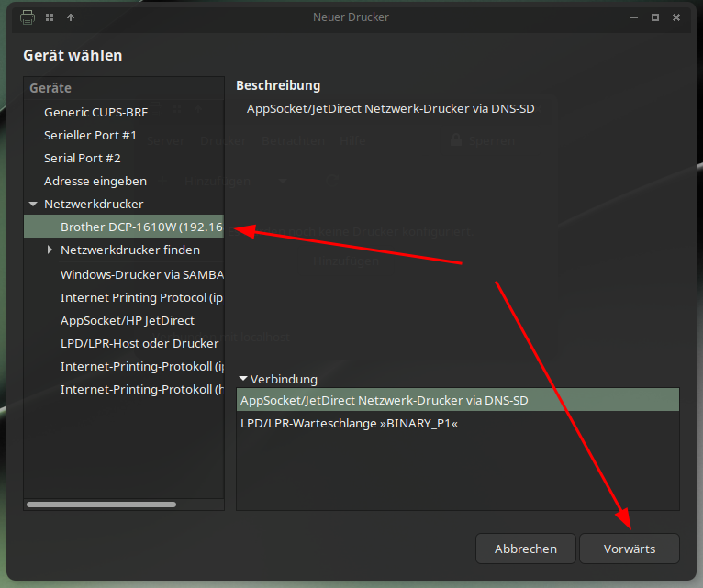Maximize the Neuer Drucker window

click(655, 17)
